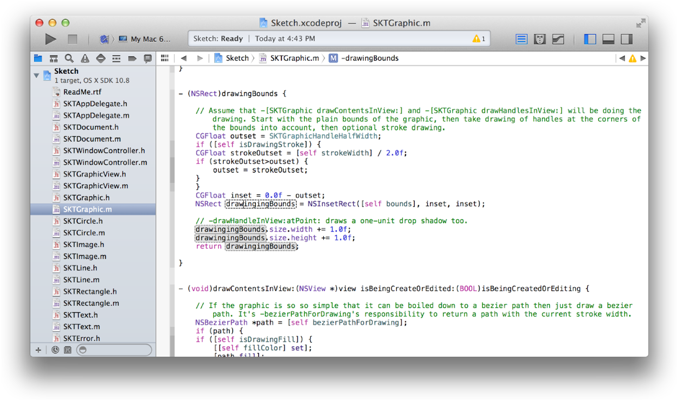Open SKTGraphicView.h file
The height and width of the screenshot is (401, 678).
click(95, 174)
